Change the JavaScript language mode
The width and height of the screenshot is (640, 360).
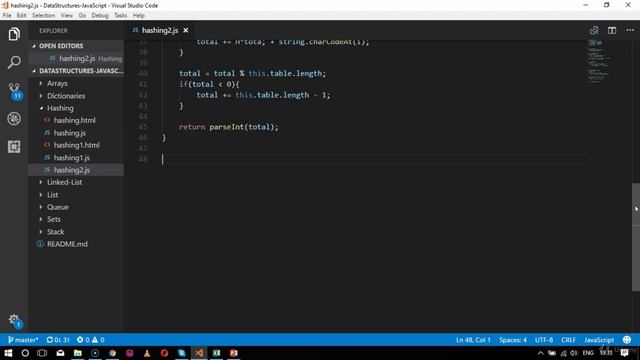599,340
